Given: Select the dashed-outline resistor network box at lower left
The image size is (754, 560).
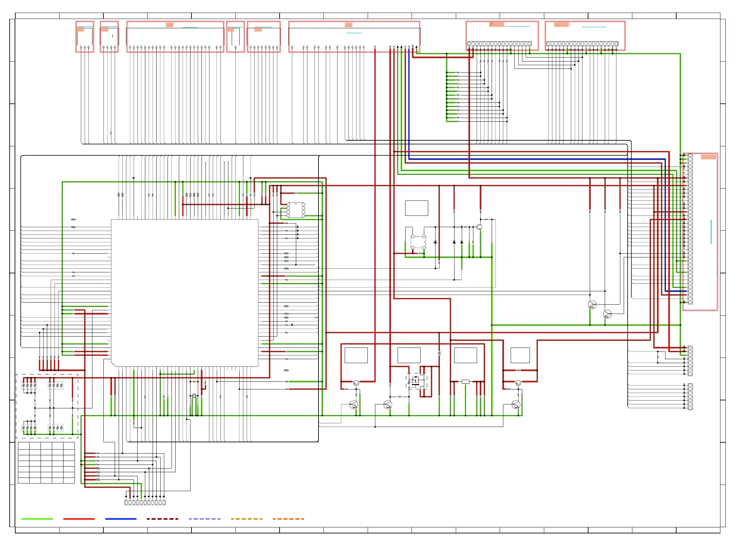Looking at the screenshot, I should [x=47, y=406].
